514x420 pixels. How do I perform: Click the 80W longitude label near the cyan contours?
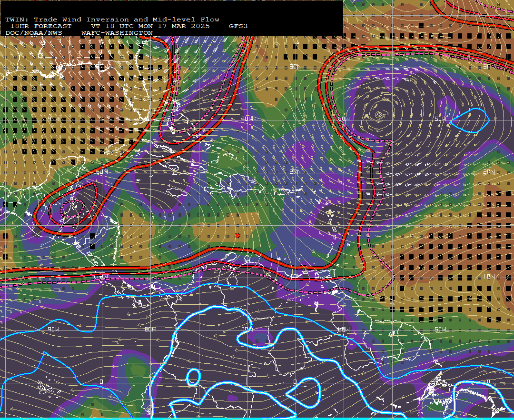150,329
